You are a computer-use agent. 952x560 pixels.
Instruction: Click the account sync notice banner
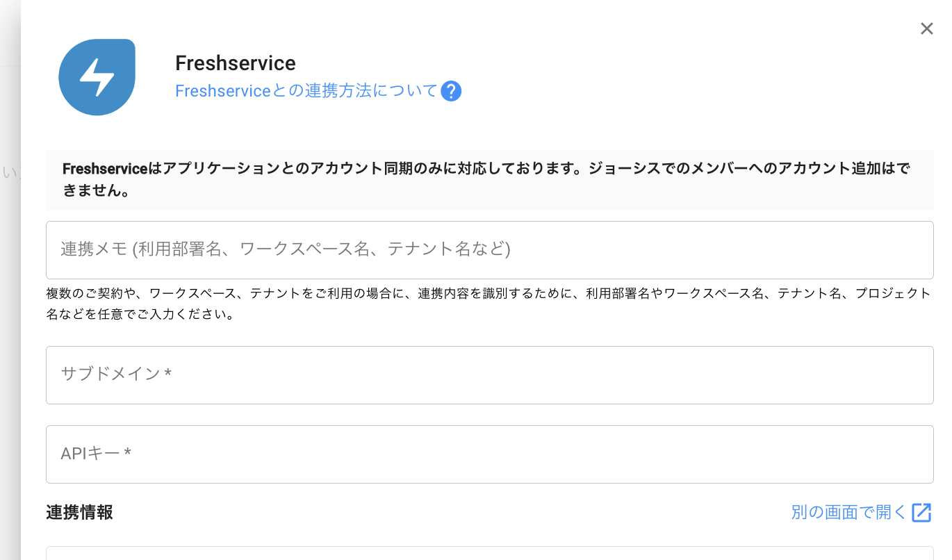pyautogui.click(x=489, y=180)
